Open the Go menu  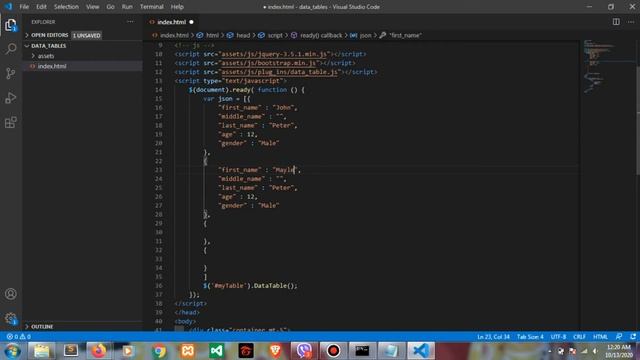(110, 7)
